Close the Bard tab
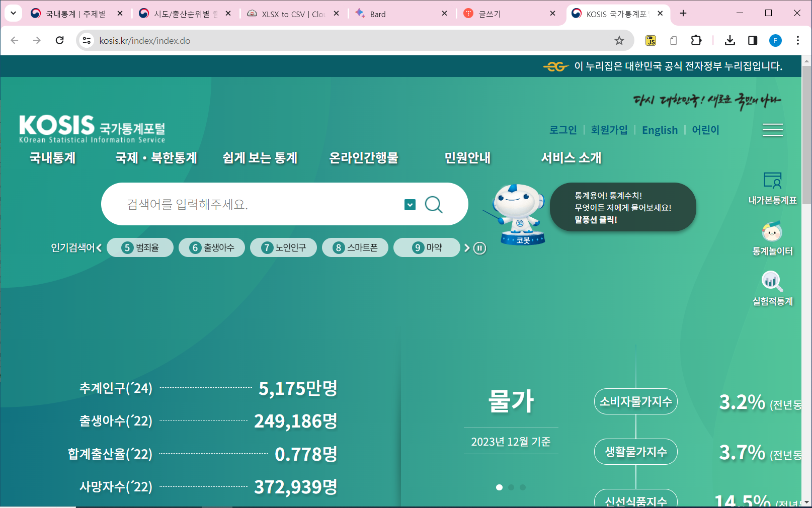The width and height of the screenshot is (812, 508). 444,14
